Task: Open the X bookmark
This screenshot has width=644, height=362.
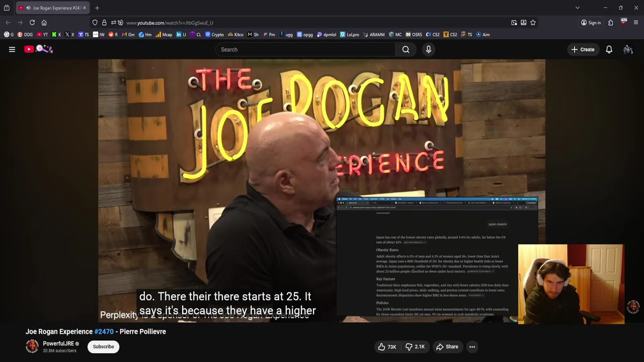Action: (x=69, y=35)
